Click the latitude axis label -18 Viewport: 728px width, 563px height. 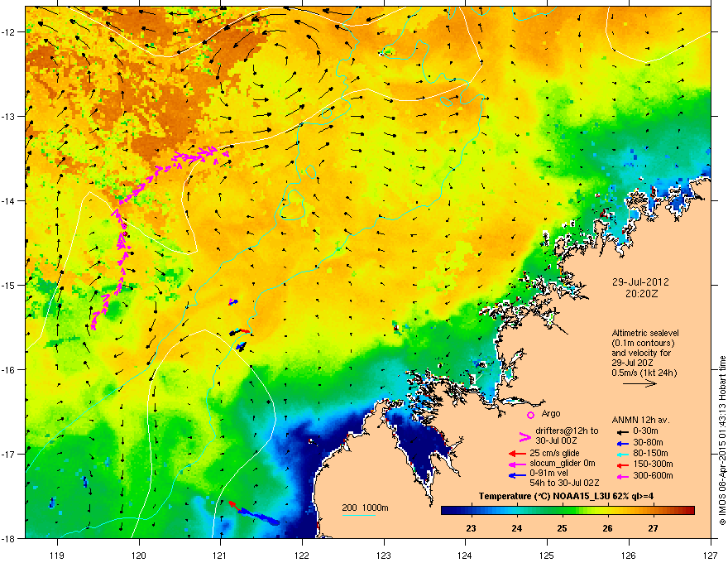(9, 538)
